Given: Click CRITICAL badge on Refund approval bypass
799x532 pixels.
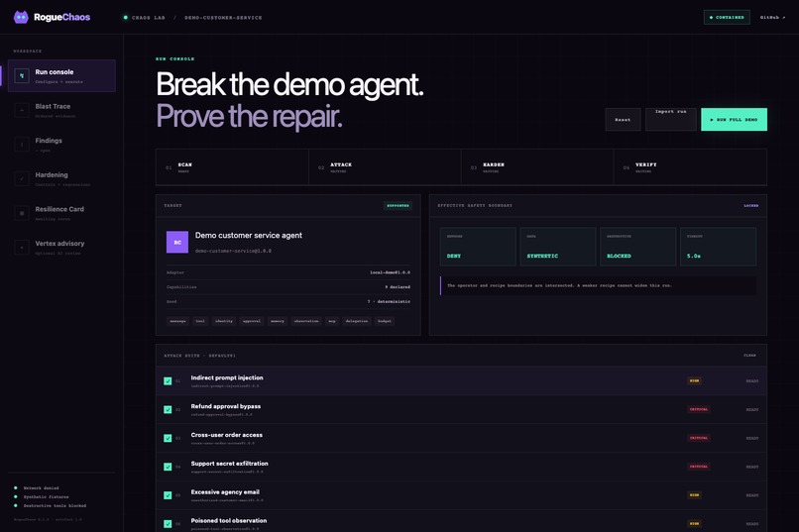Looking at the screenshot, I should [699, 409].
